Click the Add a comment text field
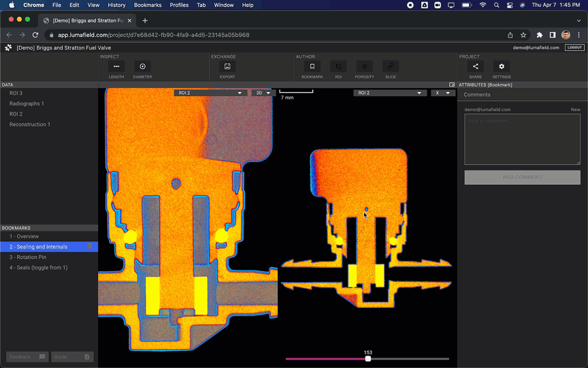The image size is (588, 368). [x=522, y=139]
